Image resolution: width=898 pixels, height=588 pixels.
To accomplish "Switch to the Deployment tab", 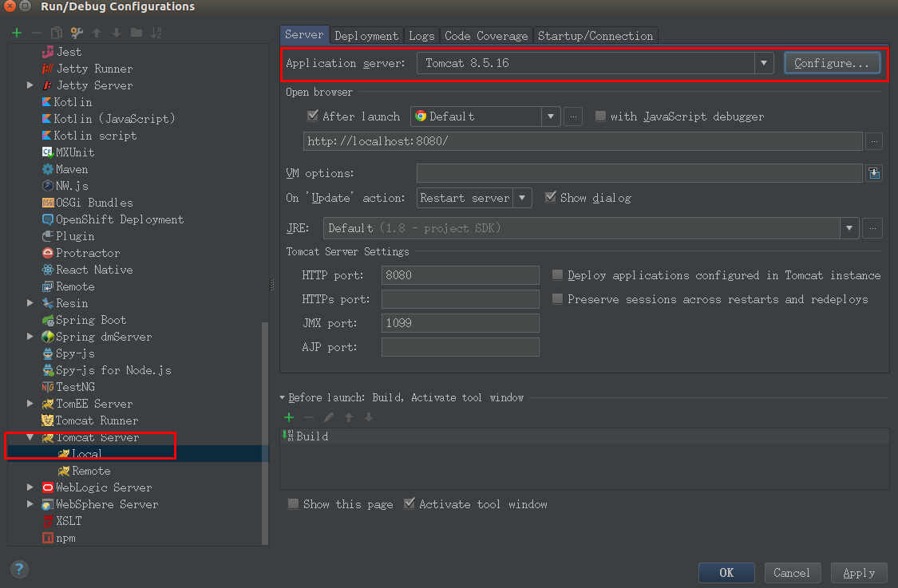I will coord(366,35).
